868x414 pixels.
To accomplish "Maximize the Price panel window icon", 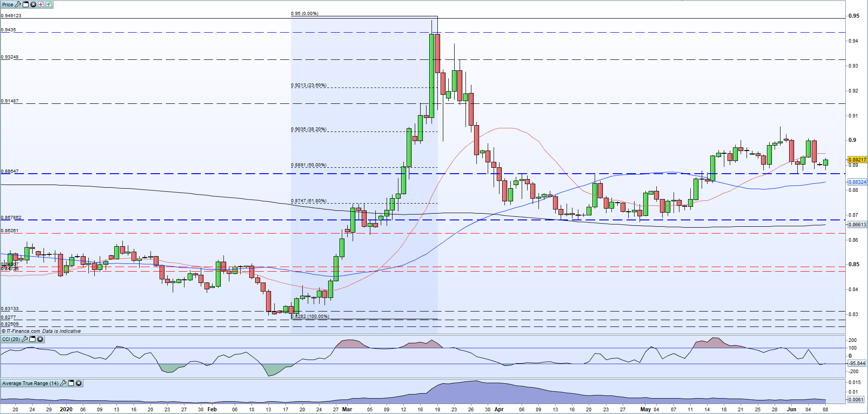I will (26, 4).
